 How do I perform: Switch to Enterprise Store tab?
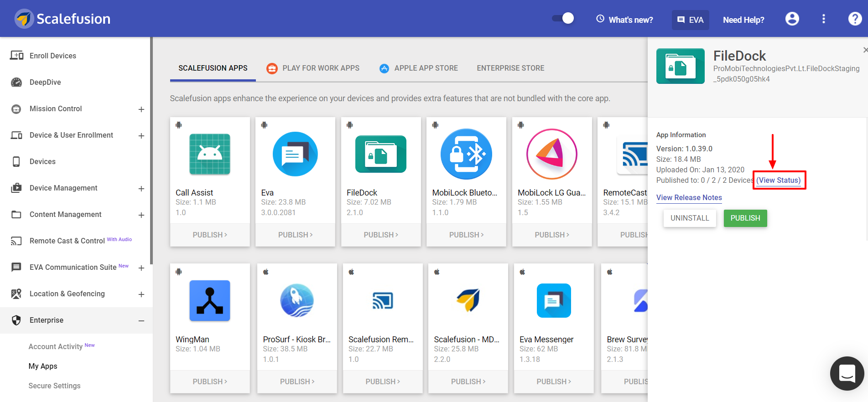coord(510,68)
